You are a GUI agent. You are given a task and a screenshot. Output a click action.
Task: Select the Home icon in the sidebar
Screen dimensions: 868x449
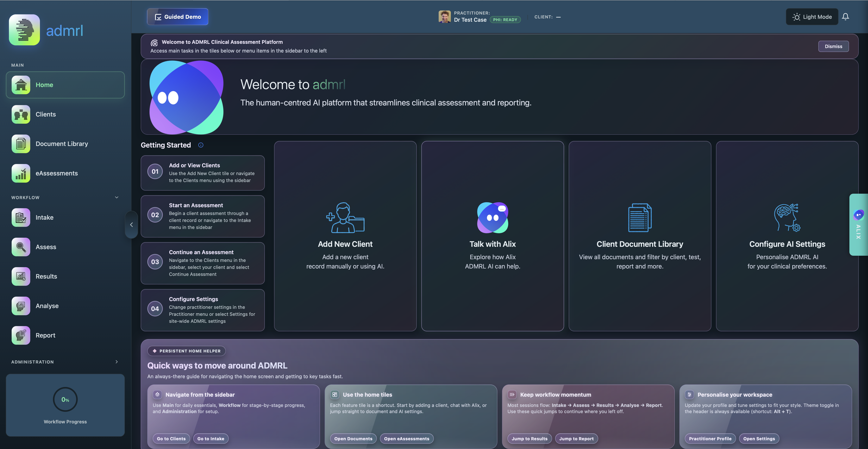(x=21, y=85)
